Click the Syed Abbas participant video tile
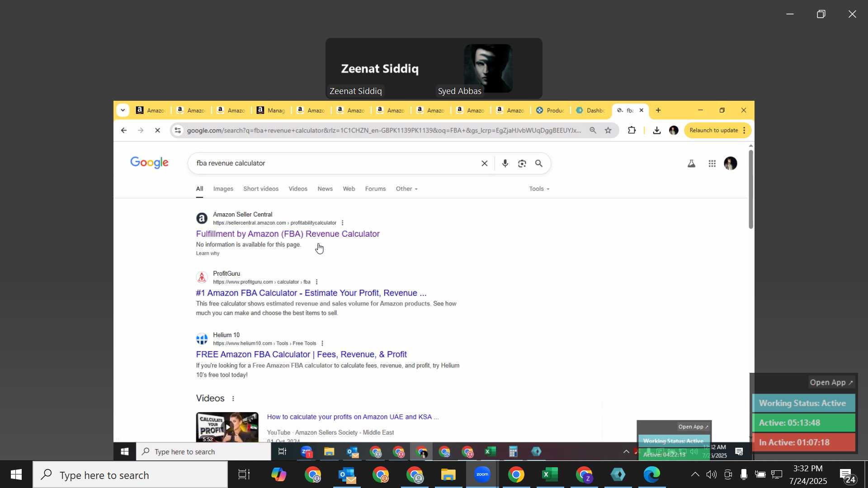868x488 pixels. 488,69
